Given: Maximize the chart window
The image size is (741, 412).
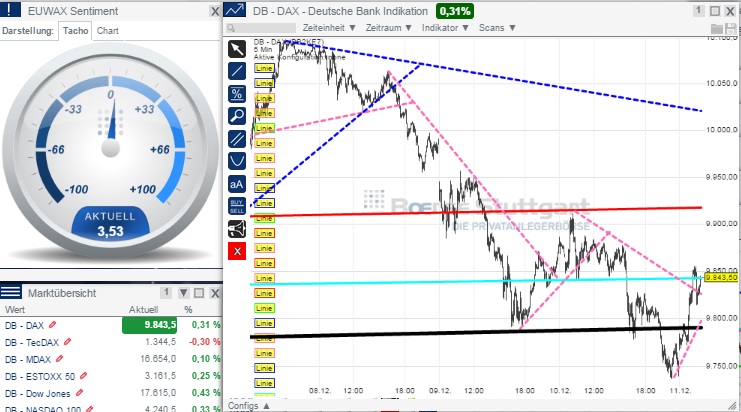Looking at the screenshot, I should 715,10.
